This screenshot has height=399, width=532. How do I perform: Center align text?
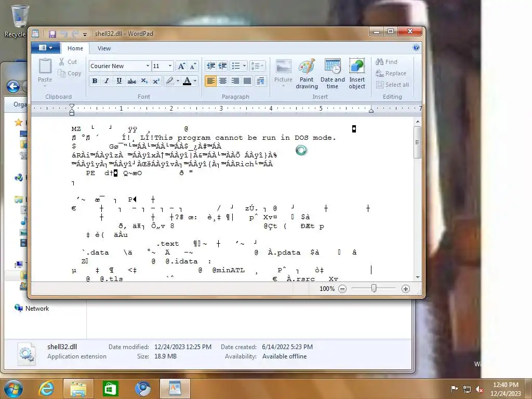[x=223, y=81]
